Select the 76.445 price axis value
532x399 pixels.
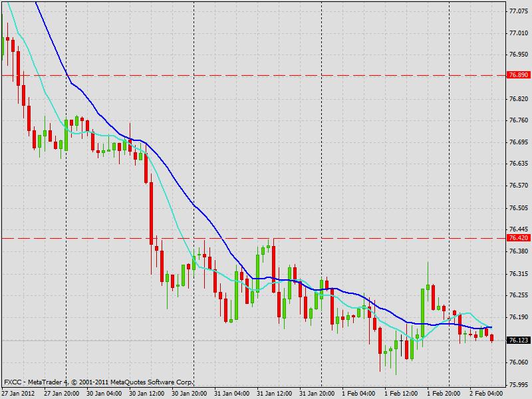[519, 229]
